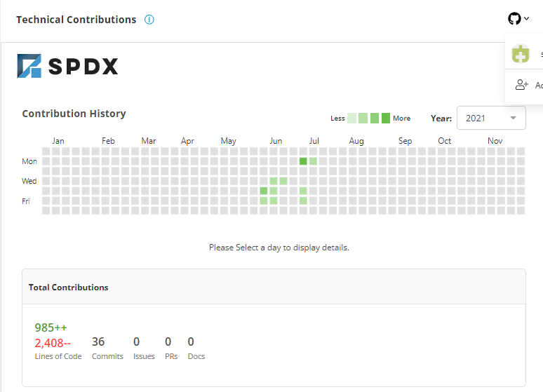543x392 pixels.
Task: Select the light green Monday cell in July
Action: (313, 161)
